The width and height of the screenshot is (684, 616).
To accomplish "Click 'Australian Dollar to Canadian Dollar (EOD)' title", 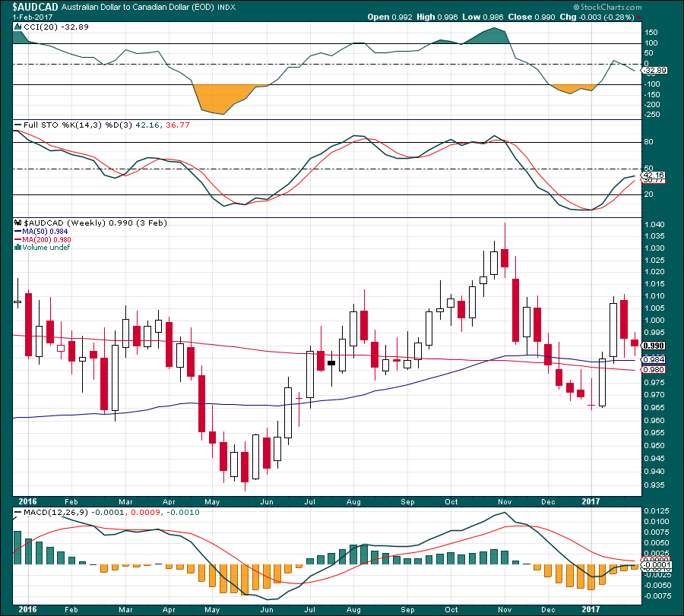I will coord(138,8).
